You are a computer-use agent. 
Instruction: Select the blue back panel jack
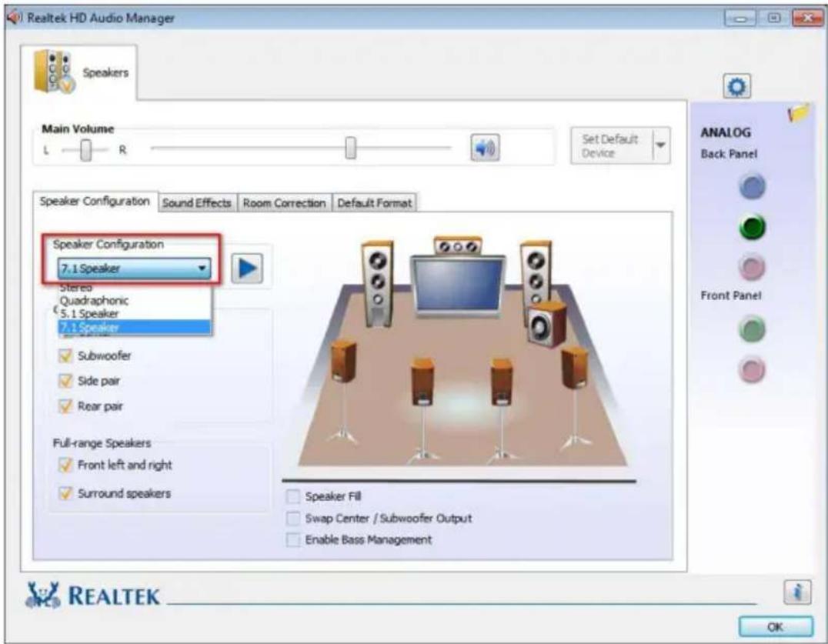pos(752,187)
